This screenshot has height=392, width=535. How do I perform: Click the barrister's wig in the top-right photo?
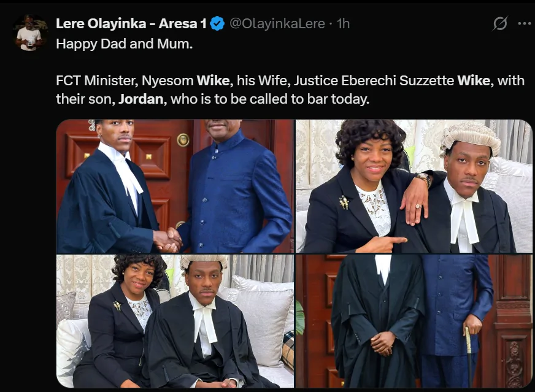point(471,137)
